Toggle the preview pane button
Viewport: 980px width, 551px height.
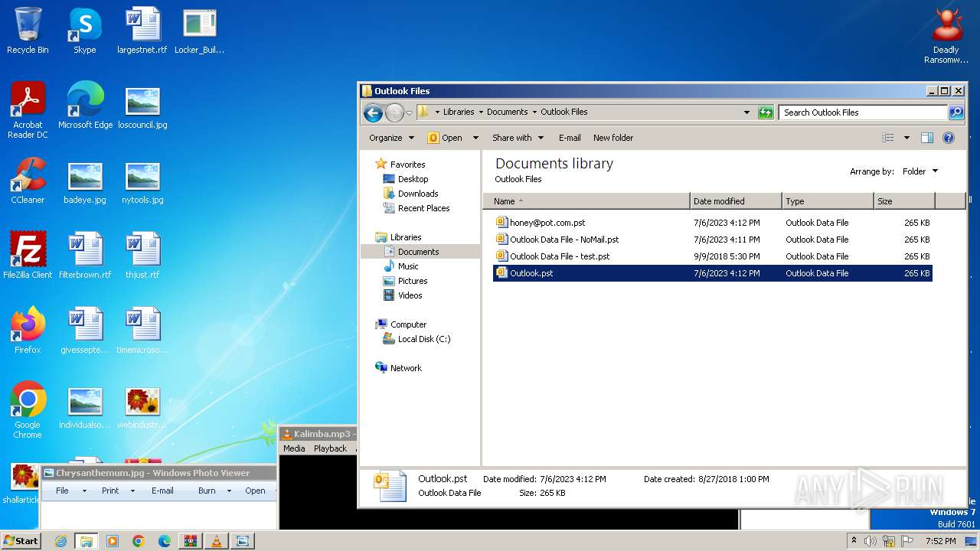tap(927, 138)
